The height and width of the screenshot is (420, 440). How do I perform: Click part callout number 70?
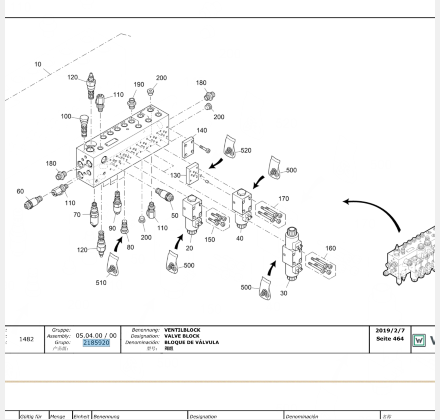coord(77,215)
